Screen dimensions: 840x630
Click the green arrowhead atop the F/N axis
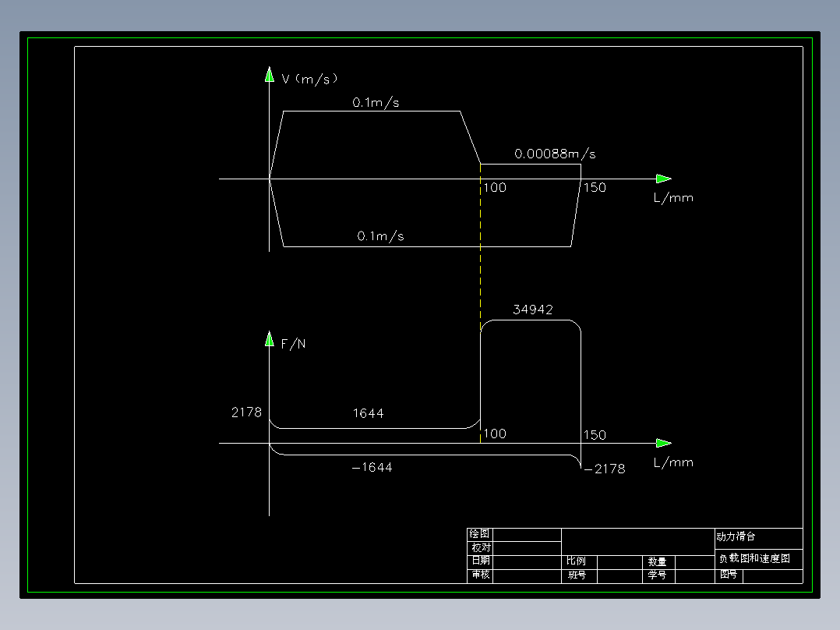(270, 339)
